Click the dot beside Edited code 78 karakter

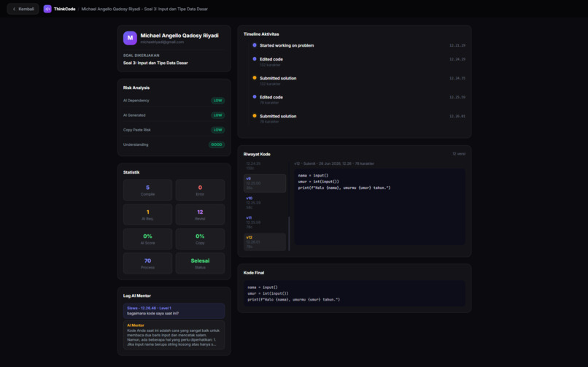click(x=255, y=97)
